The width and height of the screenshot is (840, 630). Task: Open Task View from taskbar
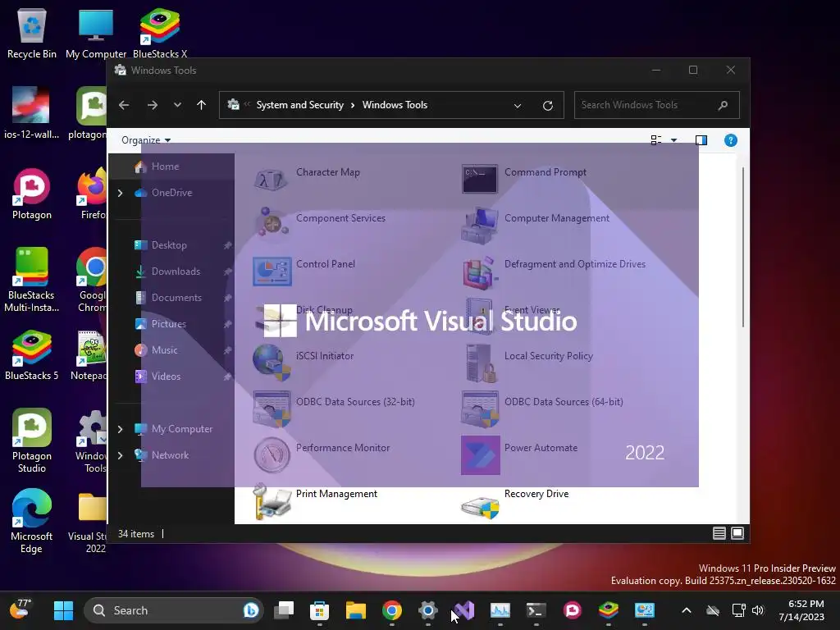tap(283, 610)
